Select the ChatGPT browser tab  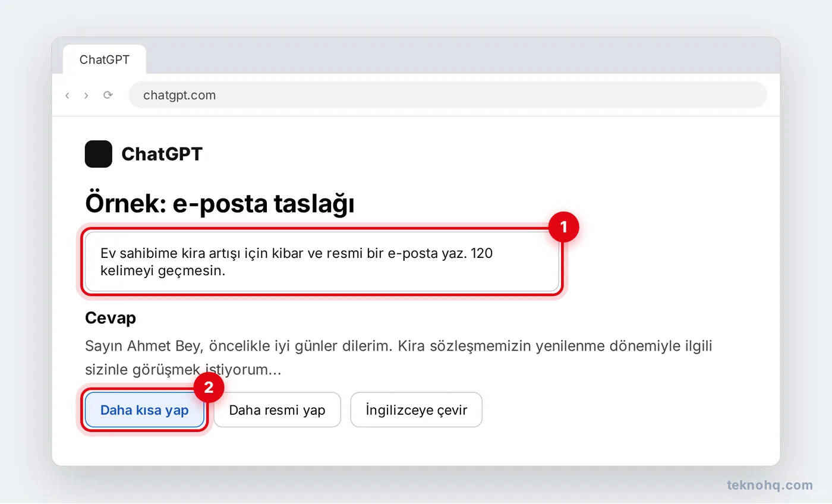(x=105, y=59)
